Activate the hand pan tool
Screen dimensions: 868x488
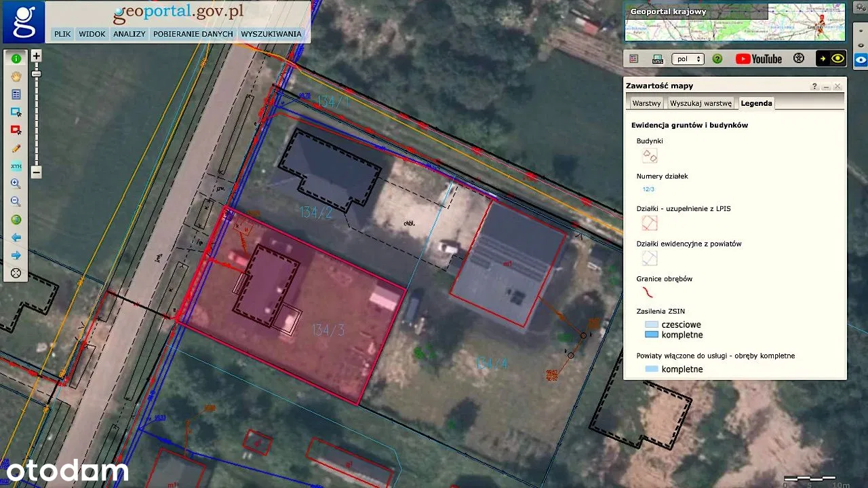click(16, 77)
